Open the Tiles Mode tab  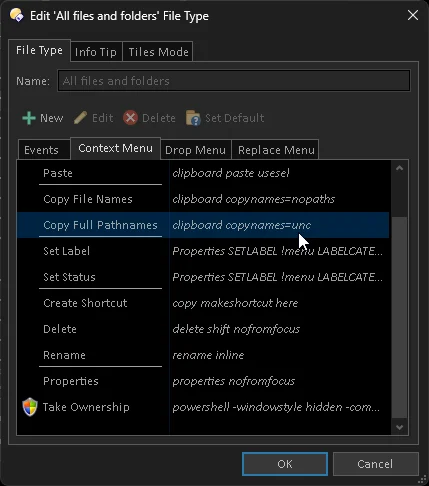158,52
